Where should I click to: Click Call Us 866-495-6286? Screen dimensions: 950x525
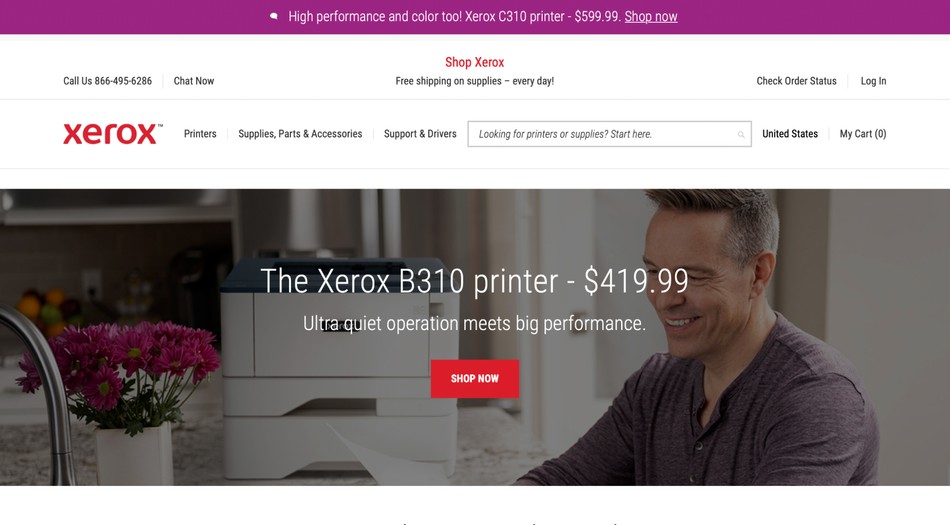pos(107,81)
